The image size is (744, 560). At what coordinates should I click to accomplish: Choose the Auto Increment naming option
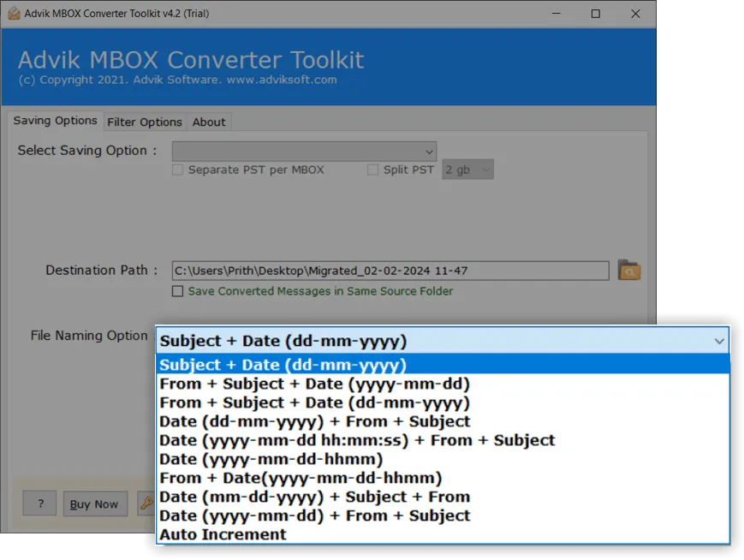443,534
